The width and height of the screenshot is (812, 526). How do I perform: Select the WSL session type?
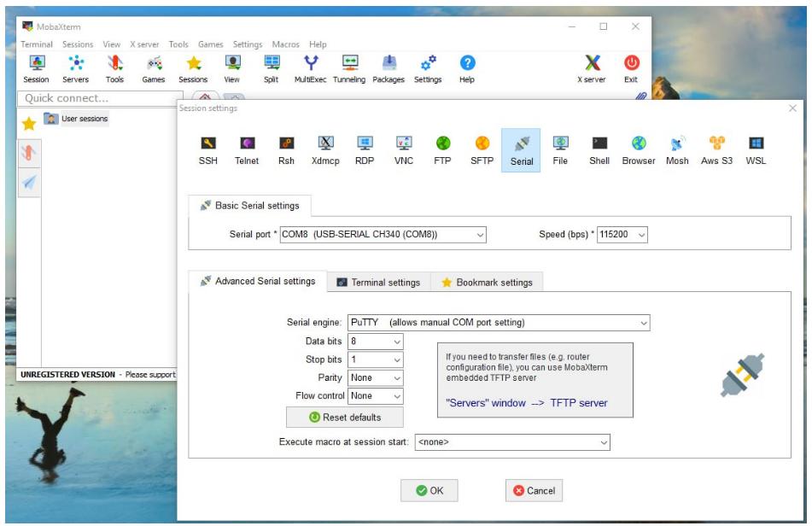(x=756, y=149)
